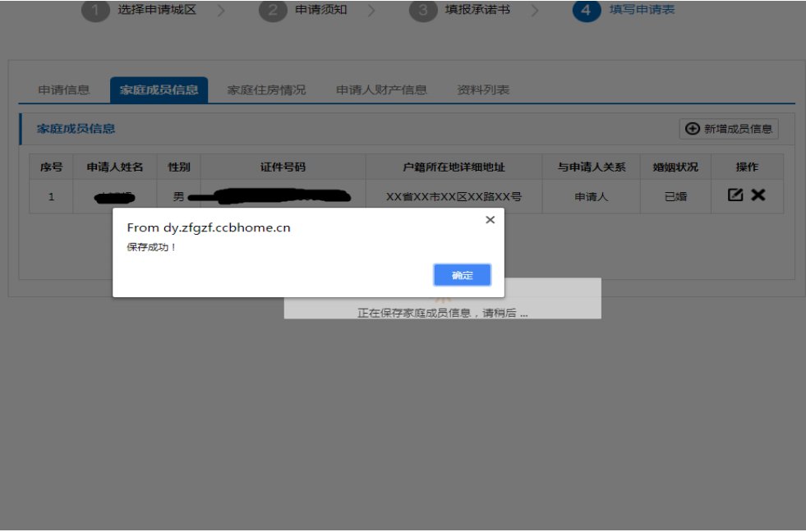
Task: Click the 性别 column header
Action: coord(179,167)
